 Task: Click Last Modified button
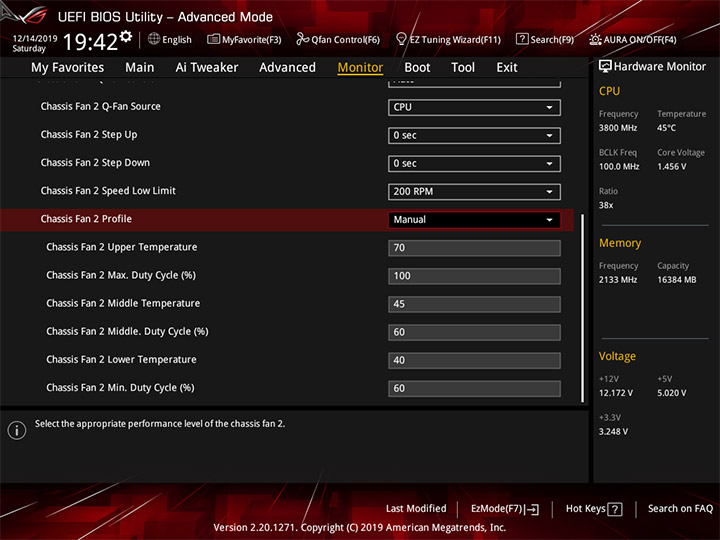click(416, 509)
